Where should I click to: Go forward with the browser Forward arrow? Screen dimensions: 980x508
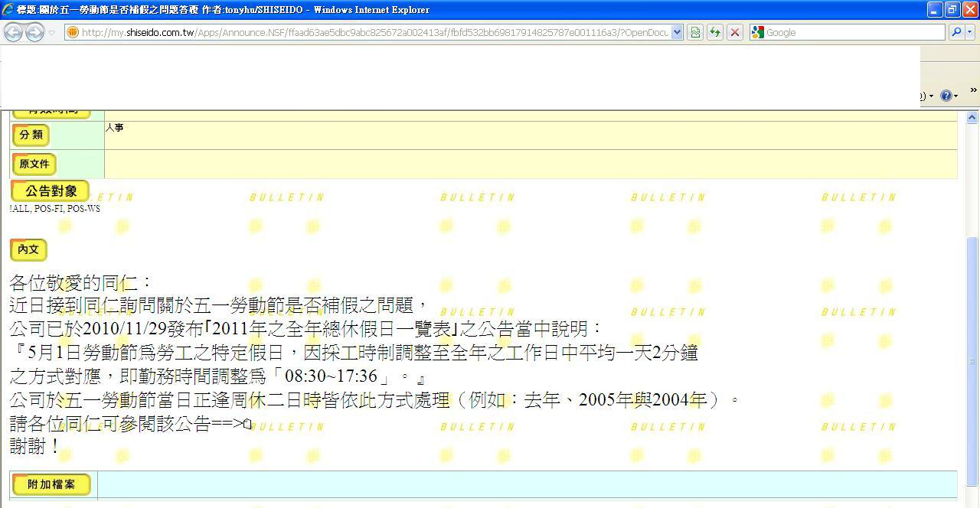[34, 32]
